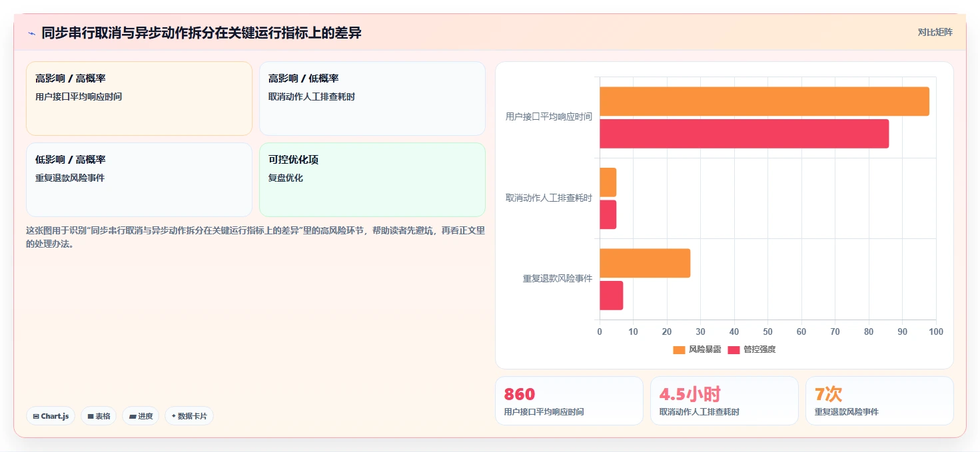Click the lightning icon before the title
Screen dimensions: 980x452
click(31, 33)
